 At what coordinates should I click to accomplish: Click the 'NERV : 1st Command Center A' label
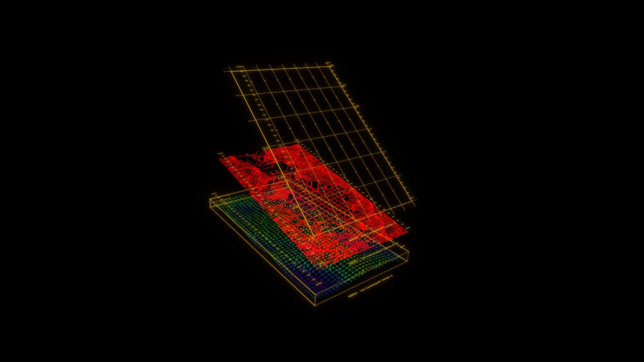pyautogui.click(x=372, y=232)
